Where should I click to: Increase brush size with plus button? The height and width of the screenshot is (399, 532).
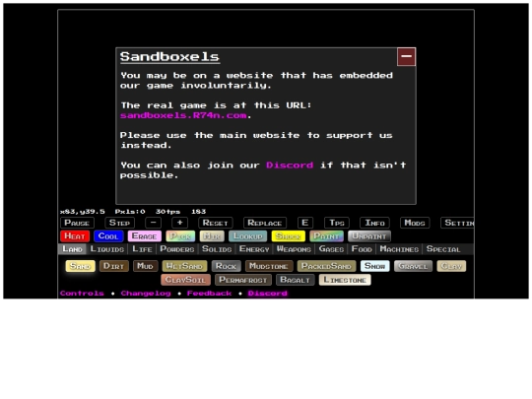(x=180, y=223)
